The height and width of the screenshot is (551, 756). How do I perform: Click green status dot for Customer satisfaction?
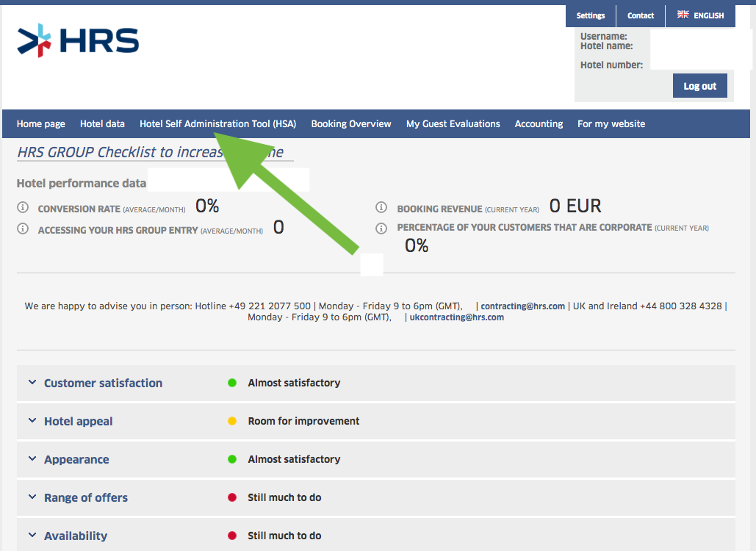pyautogui.click(x=232, y=383)
